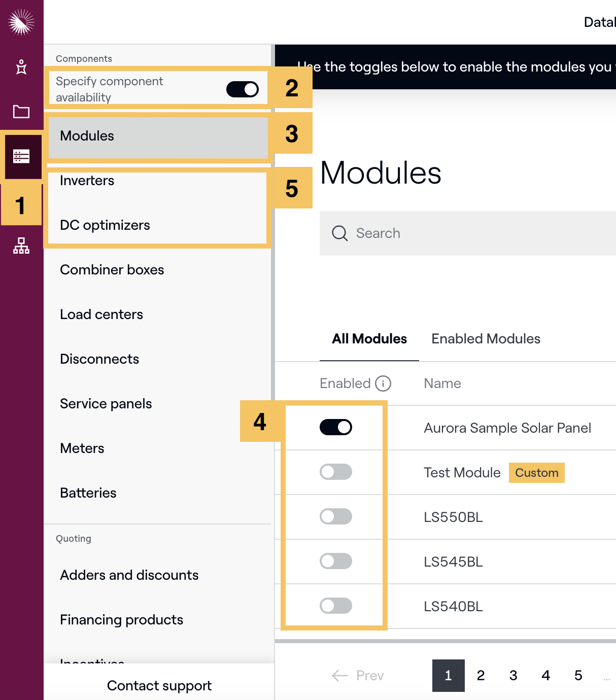616x700 pixels.
Task: Open Inverters in the components menu
Action: pos(87,181)
